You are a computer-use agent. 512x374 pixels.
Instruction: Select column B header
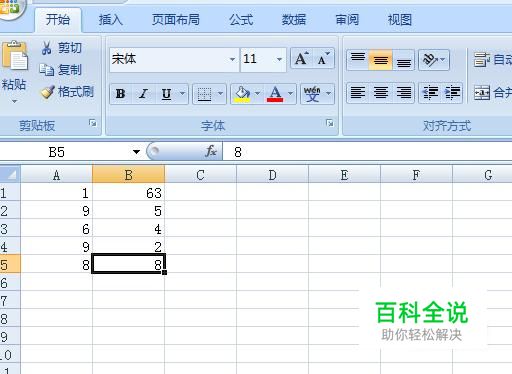pyautogui.click(x=128, y=175)
